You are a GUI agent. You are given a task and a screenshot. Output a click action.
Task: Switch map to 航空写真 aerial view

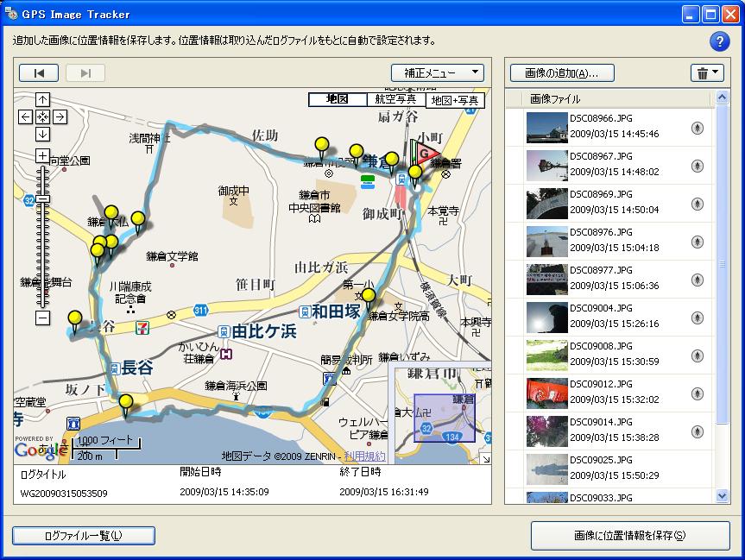click(x=396, y=100)
